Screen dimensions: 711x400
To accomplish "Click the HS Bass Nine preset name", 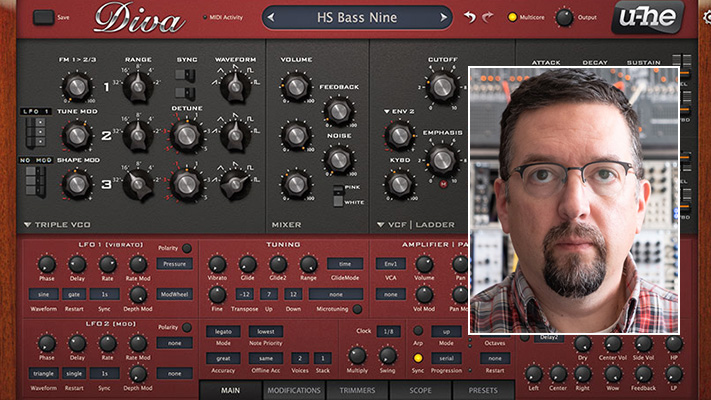I will pos(357,18).
